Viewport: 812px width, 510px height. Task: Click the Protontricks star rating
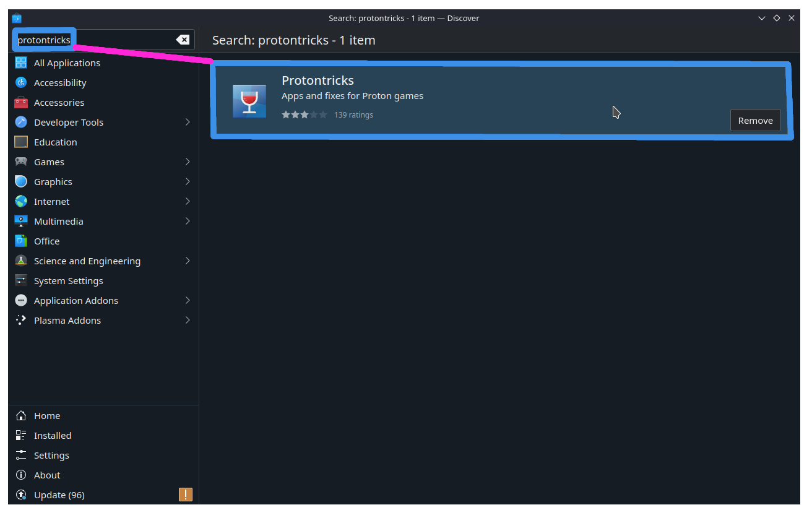tap(304, 115)
